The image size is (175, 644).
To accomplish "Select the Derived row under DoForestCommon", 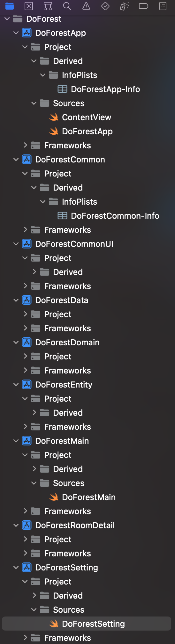I will click(x=88, y=188).
